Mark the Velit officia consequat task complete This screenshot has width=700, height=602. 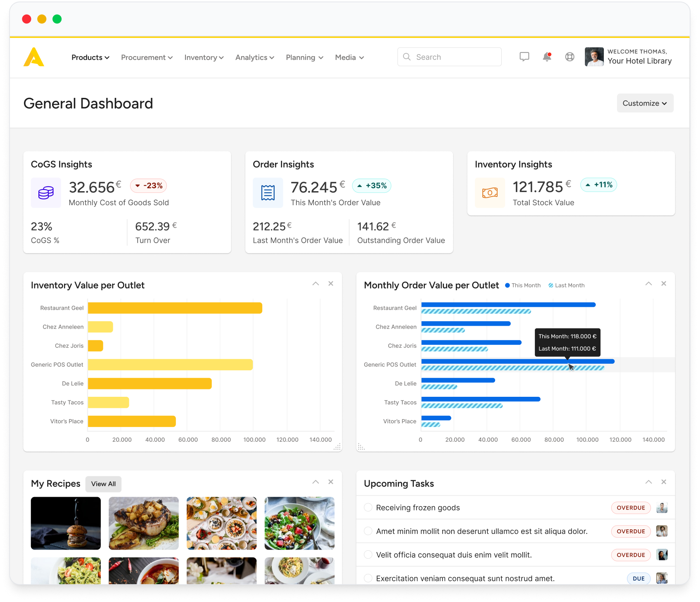click(x=368, y=555)
